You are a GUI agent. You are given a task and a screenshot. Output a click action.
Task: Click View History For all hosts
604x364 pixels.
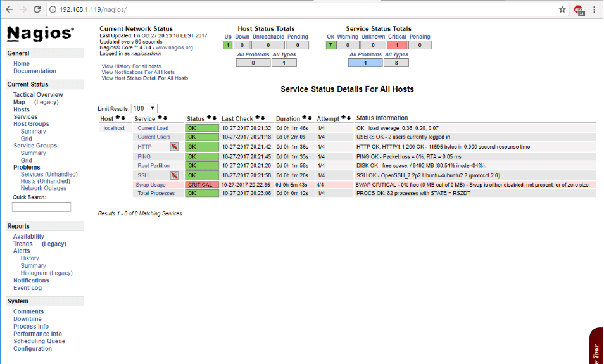pos(131,66)
